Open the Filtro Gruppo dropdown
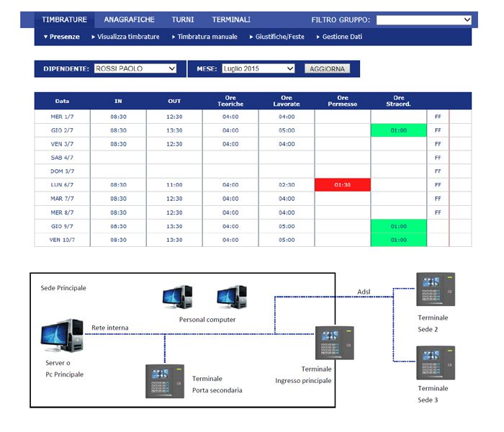Screen dimensions: 504x432 tap(424, 20)
